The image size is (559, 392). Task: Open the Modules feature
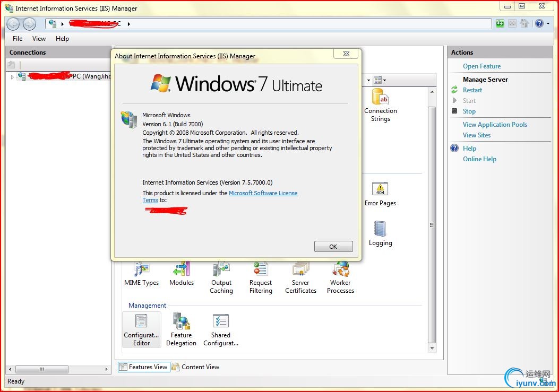point(182,274)
